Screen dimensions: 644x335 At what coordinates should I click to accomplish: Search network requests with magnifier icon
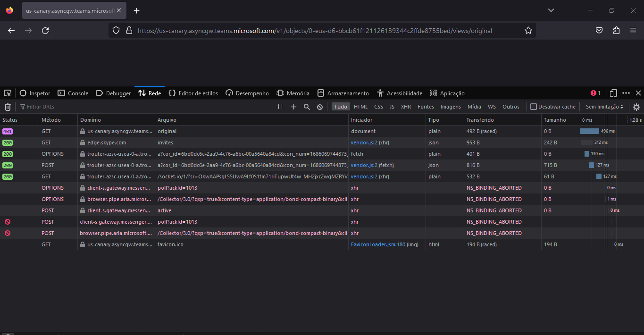(x=307, y=107)
